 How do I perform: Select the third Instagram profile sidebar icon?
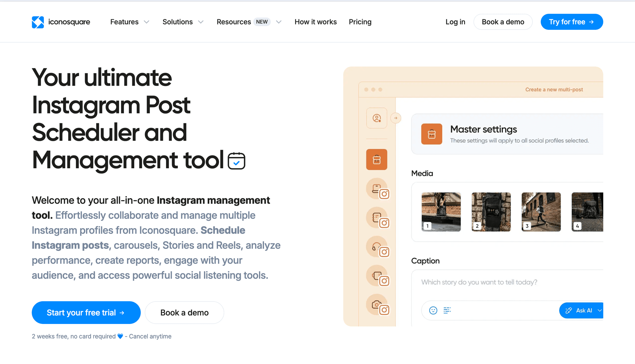tap(378, 247)
